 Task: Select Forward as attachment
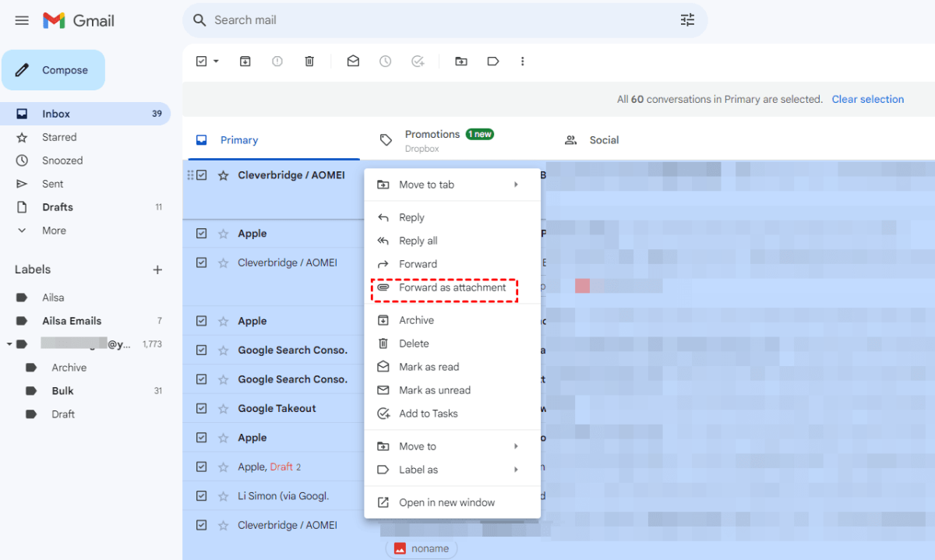(x=453, y=287)
